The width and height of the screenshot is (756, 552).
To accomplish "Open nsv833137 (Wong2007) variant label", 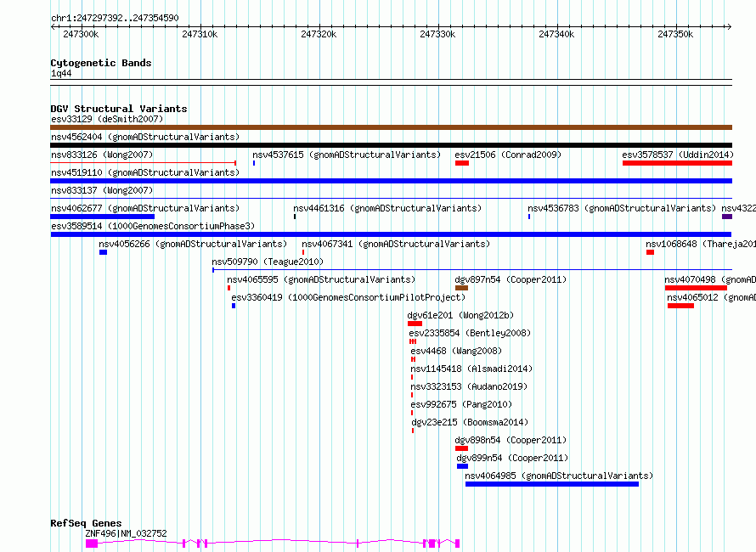I will click(102, 190).
